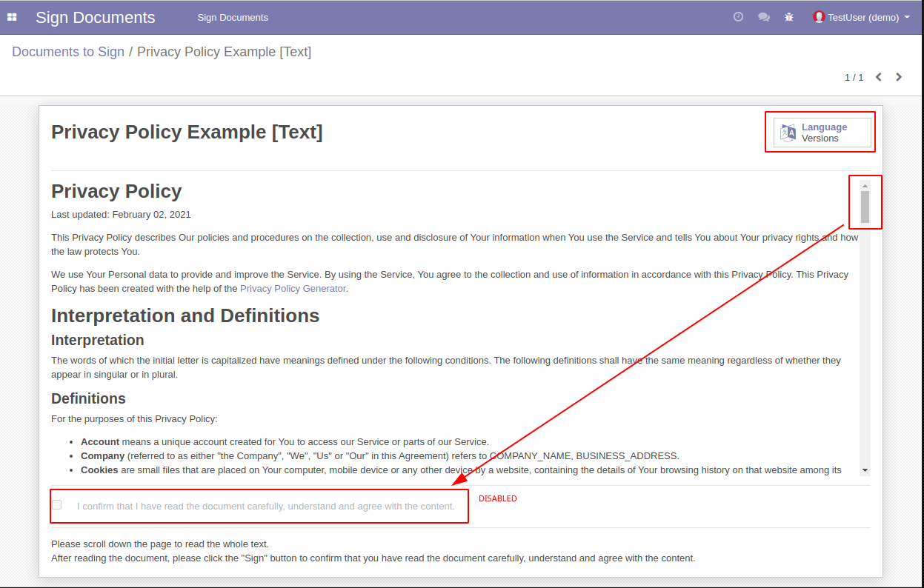The height and width of the screenshot is (588, 924).
Task: Open the apps grid menu
Action: (12, 17)
